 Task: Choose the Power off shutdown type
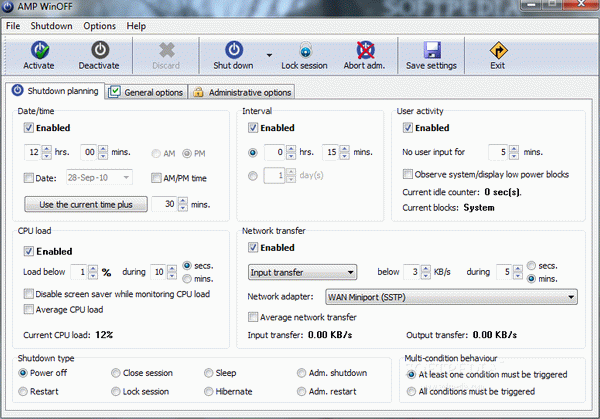tap(23, 373)
